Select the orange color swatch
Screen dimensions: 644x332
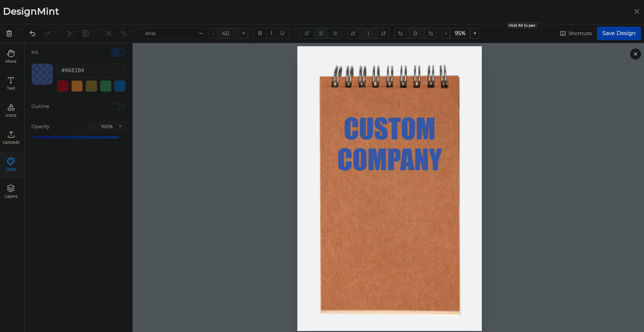pos(77,86)
